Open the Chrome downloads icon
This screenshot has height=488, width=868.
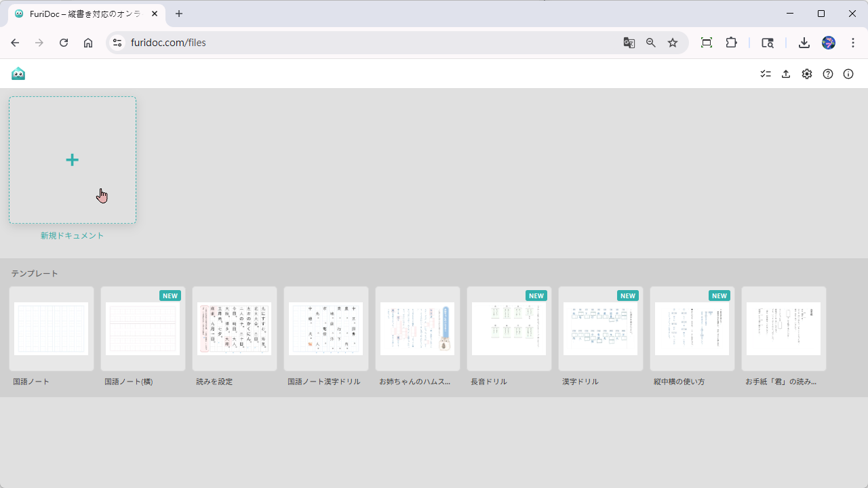pos(804,43)
